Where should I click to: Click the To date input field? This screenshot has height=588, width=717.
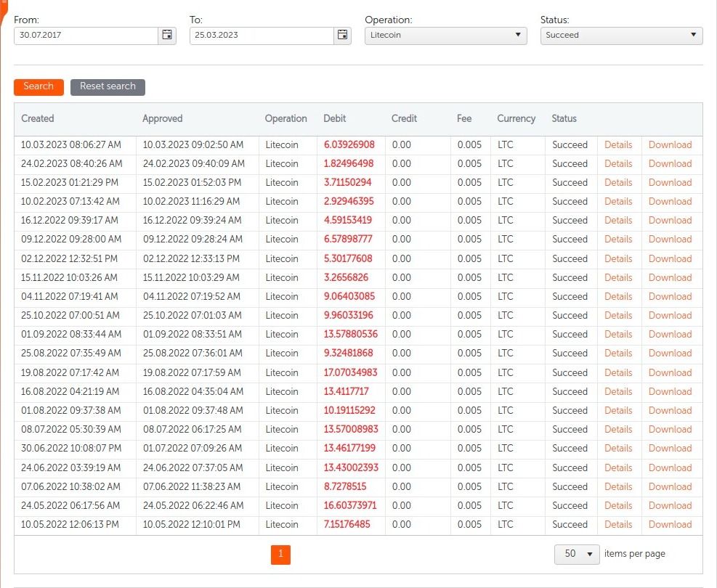click(x=262, y=35)
